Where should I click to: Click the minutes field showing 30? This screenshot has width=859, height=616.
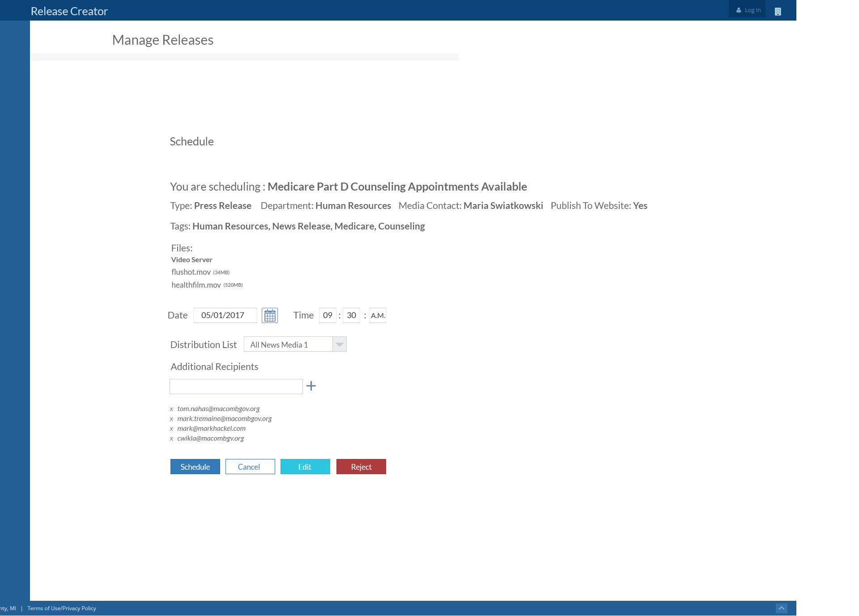pos(351,315)
